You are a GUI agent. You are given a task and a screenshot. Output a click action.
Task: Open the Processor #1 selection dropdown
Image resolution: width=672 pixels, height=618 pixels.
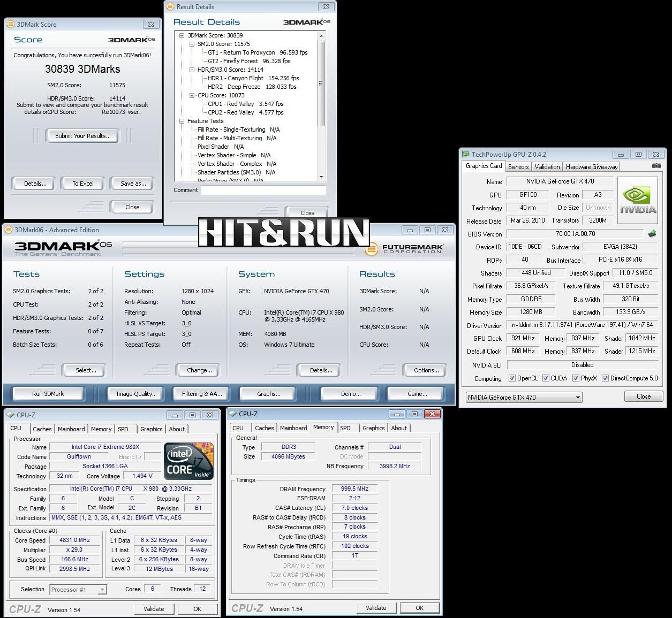click(78, 590)
